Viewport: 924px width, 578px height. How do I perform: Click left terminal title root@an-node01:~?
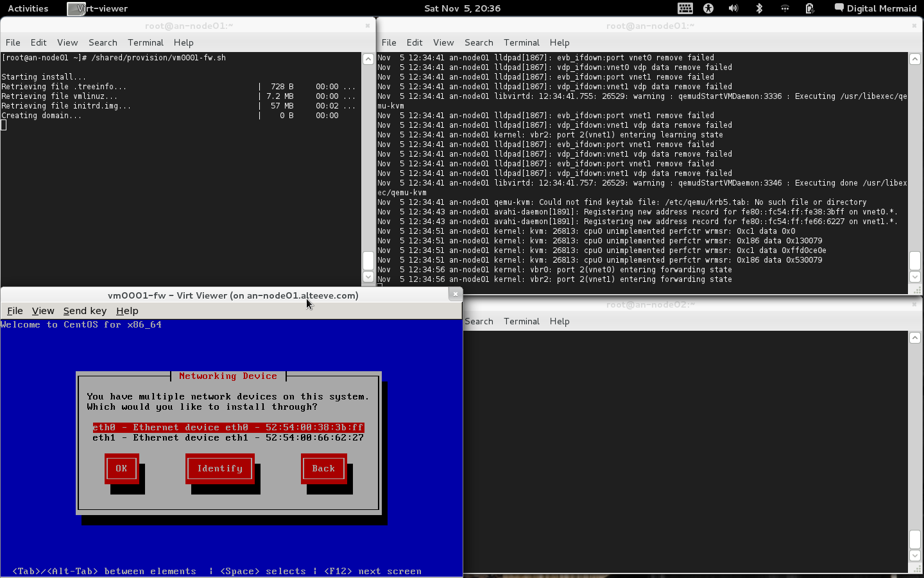click(x=189, y=26)
